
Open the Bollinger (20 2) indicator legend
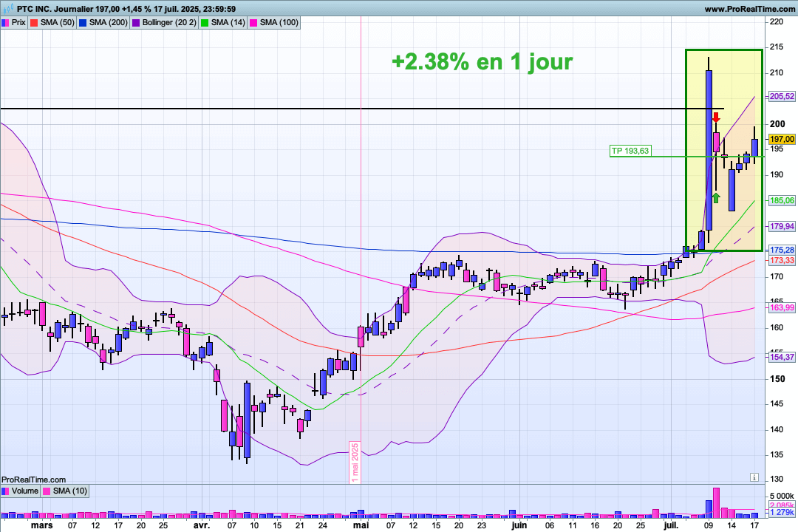164,22
